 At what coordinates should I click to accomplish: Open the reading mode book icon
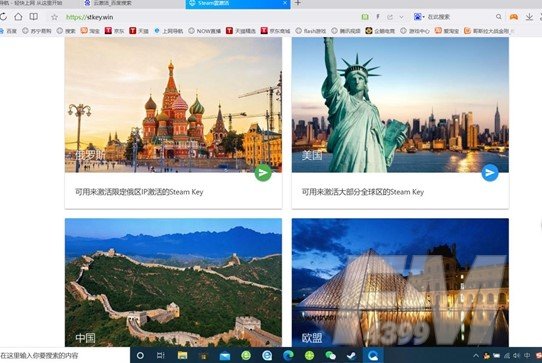click(x=34, y=17)
